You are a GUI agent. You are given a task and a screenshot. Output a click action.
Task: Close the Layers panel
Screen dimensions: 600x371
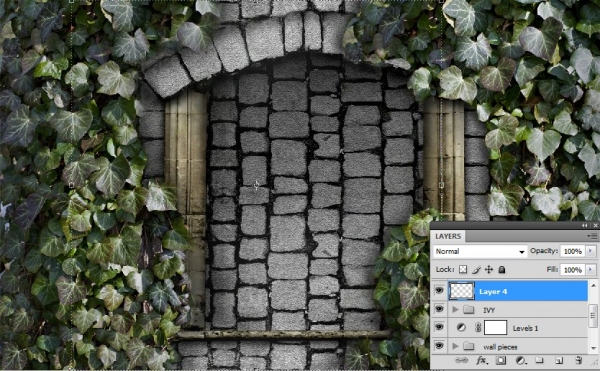[595, 226]
